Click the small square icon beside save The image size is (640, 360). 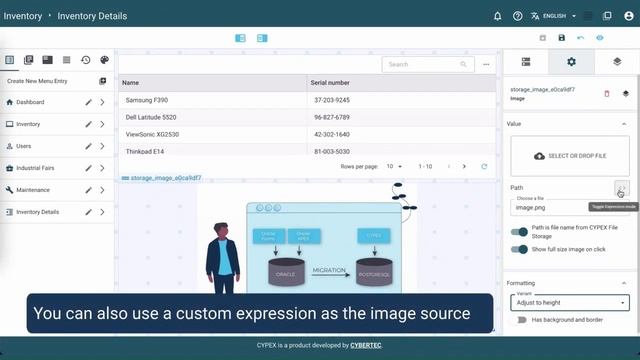[542, 38]
